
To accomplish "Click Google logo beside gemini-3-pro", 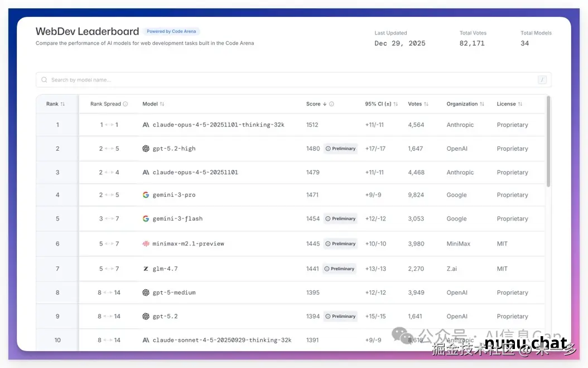I will point(146,194).
